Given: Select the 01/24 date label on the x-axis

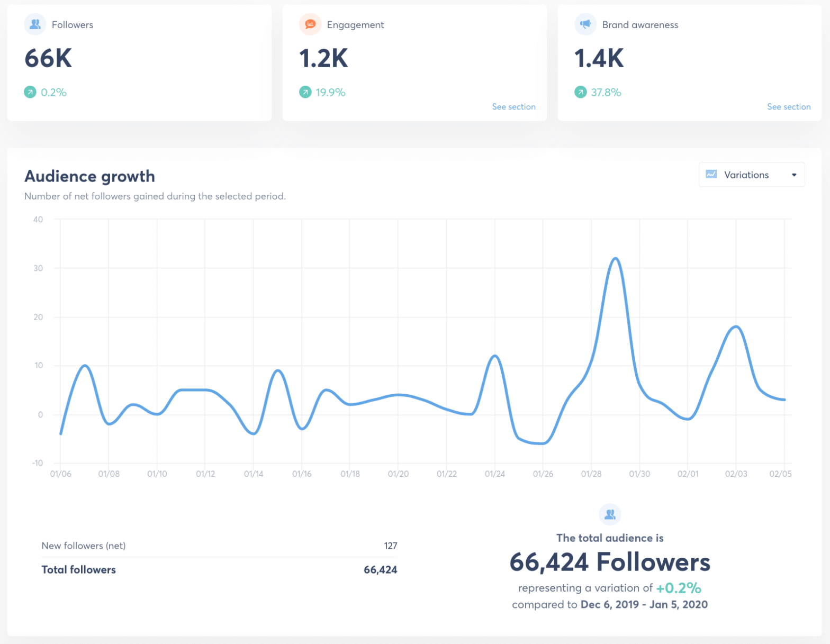Looking at the screenshot, I should click(x=495, y=474).
